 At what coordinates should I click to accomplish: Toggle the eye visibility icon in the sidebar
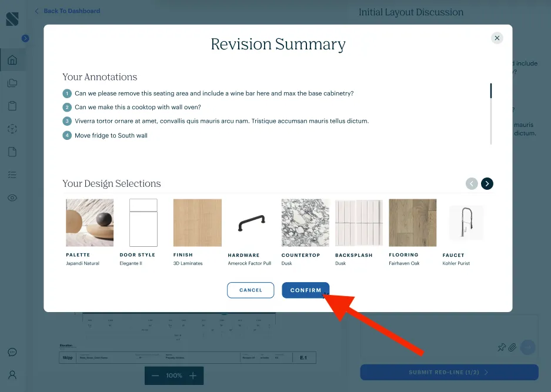tap(12, 197)
